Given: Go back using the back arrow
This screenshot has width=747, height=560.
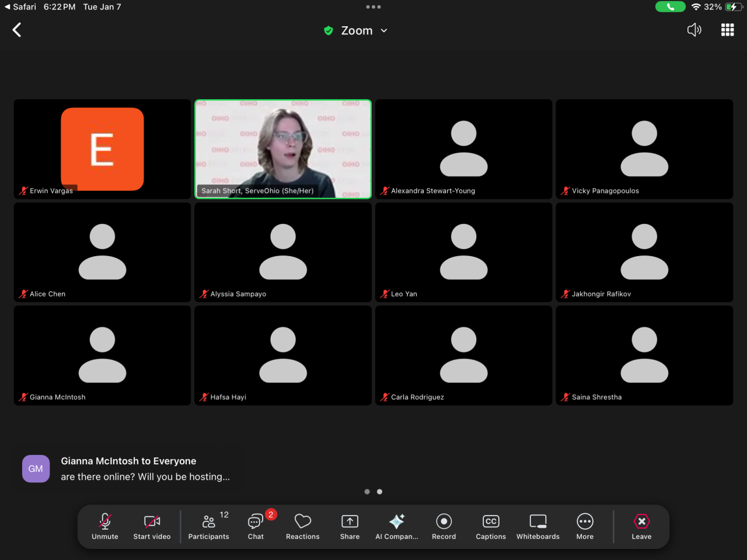Looking at the screenshot, I should (x=17, y=30).
